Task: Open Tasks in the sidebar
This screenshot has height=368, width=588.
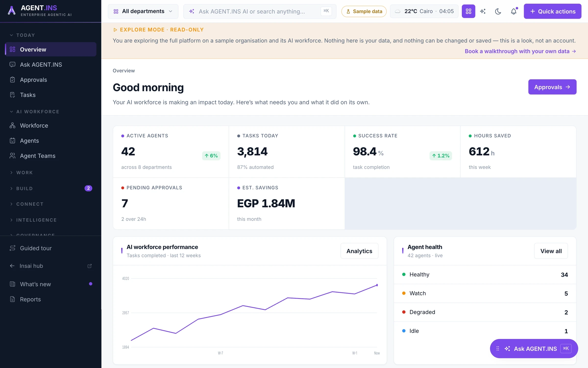Action: coord(51,95)
